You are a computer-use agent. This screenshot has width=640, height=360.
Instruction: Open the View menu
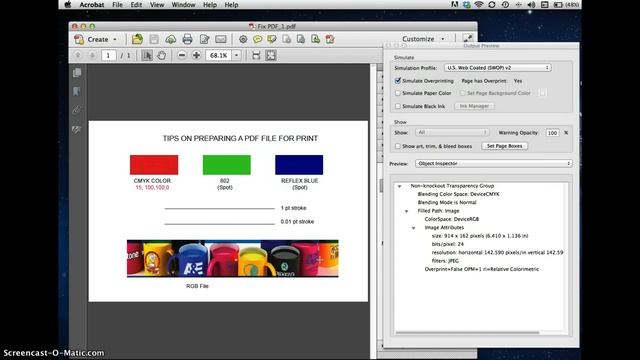coord(157,5)
